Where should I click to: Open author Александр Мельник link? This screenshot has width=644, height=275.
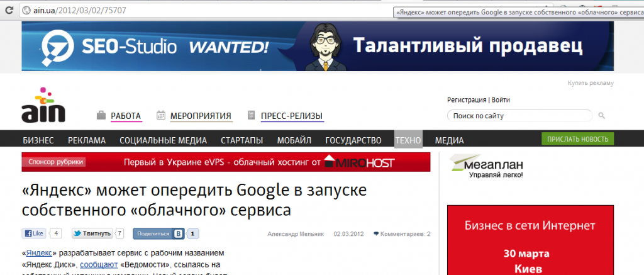point(296,234)
